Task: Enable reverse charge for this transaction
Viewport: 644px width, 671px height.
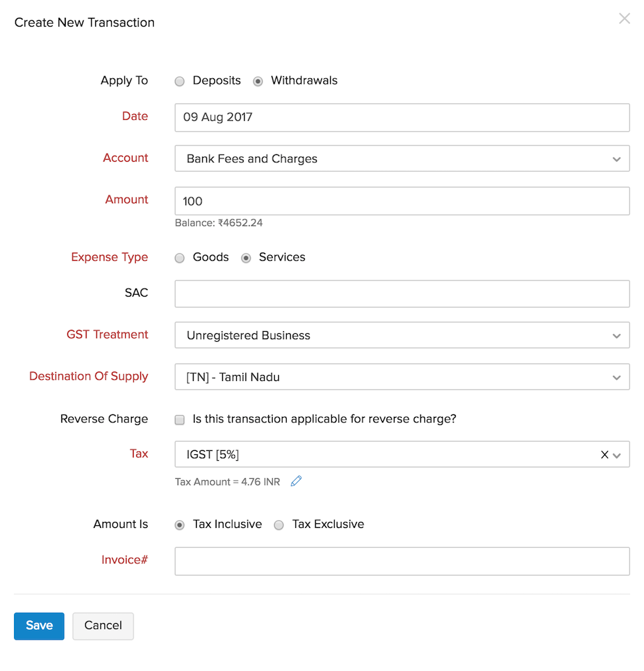Action: tap(179, 420)
